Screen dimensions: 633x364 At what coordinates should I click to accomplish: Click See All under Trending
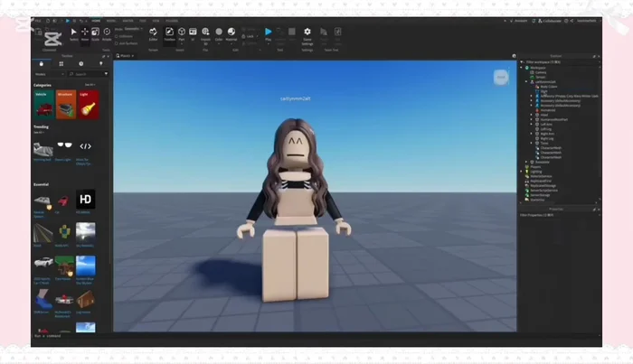tap(38, 132)
